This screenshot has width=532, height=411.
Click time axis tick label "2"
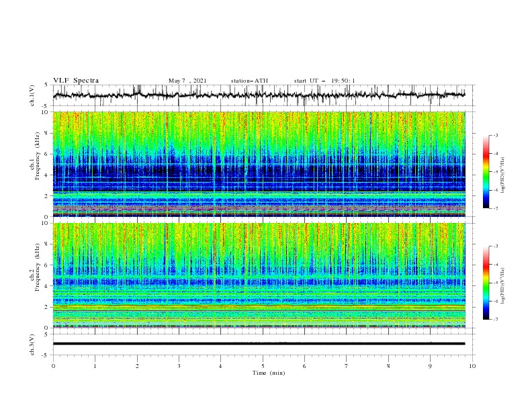[137, 366]
